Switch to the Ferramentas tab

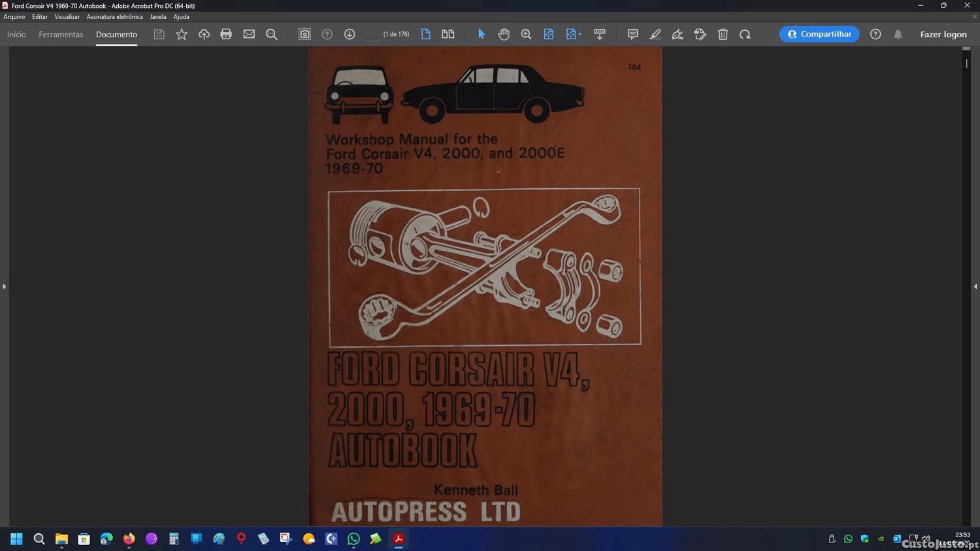[61, 35]
